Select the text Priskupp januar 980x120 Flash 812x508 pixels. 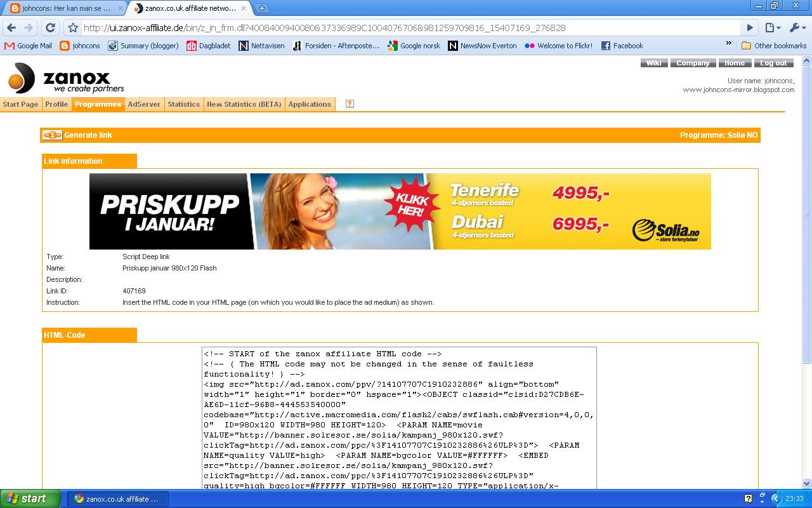point(169,268)
